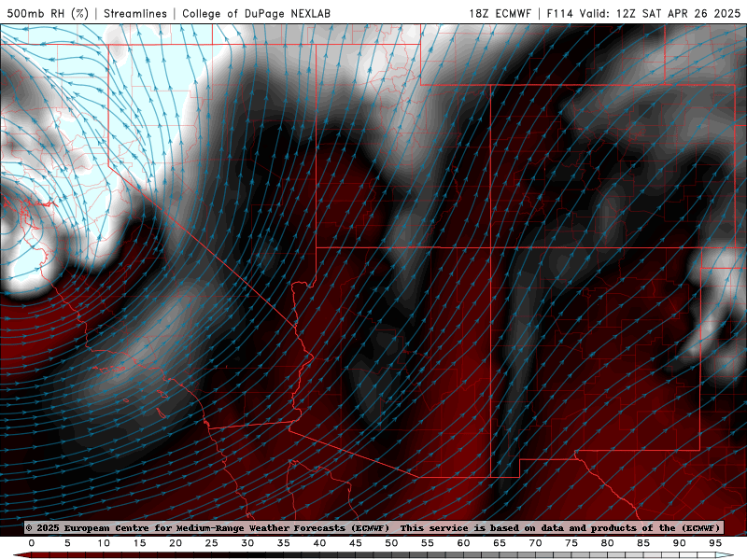Image resolution: width=747 pixels, height=560 pixels.
Task: Click the 'Streamlines' label in the header
Action: pos(135,13)
